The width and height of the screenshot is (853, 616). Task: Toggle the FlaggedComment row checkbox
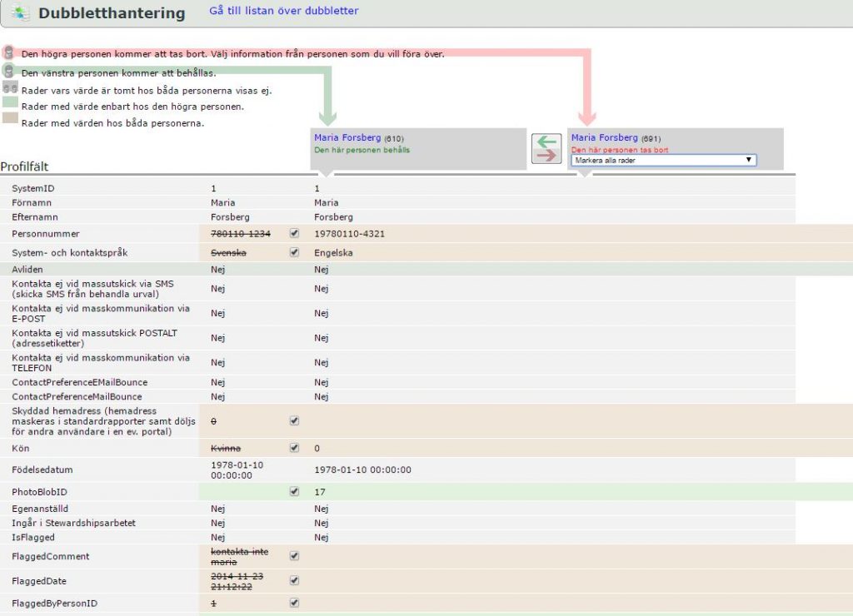tap(294, 556)
